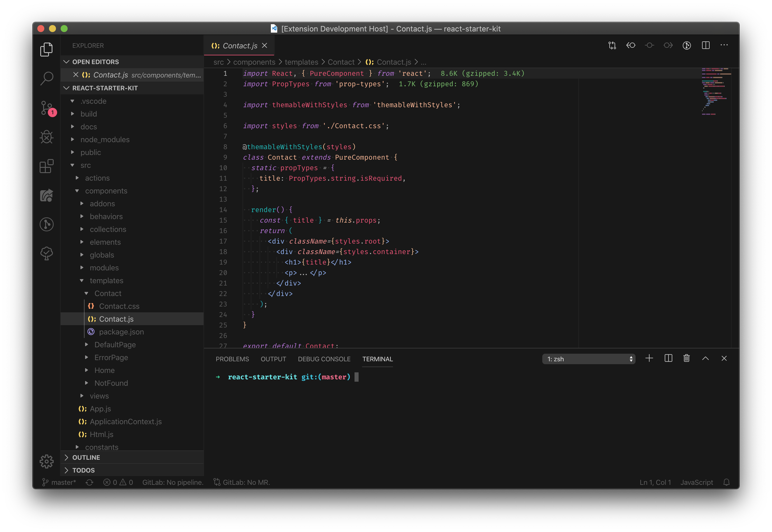Click the components breadcrumb segment
Image resolution: width=772 pixels, height=532 pixels.
254,62
